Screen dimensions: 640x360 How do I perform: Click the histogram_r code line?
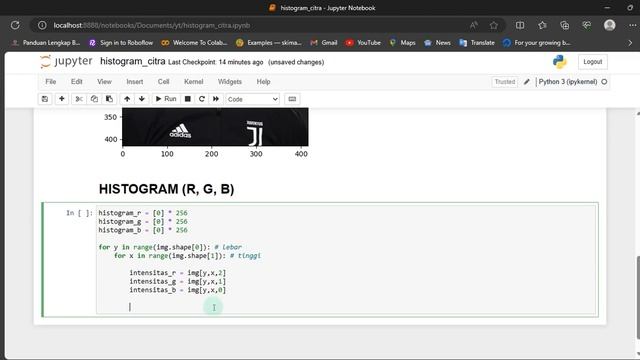(x=143, y=213)
